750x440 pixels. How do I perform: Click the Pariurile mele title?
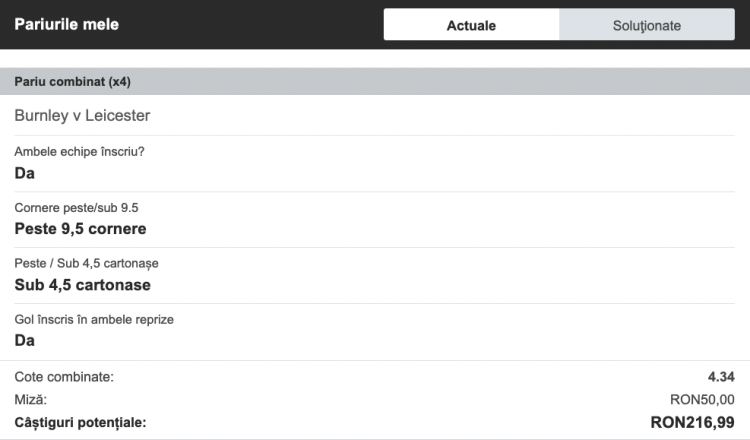click(x=67, y=24)
